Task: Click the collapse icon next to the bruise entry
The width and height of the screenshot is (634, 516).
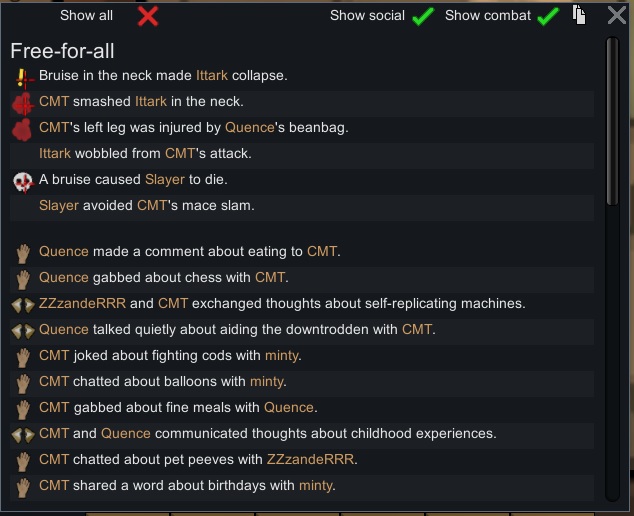Action: pyautogui.click(x=23, y=76)
